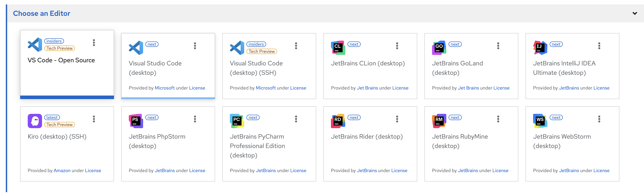The image size is (644, 196).
Task: Select the Visual Studio Code (desktop) card
Action: coord(168,72)
